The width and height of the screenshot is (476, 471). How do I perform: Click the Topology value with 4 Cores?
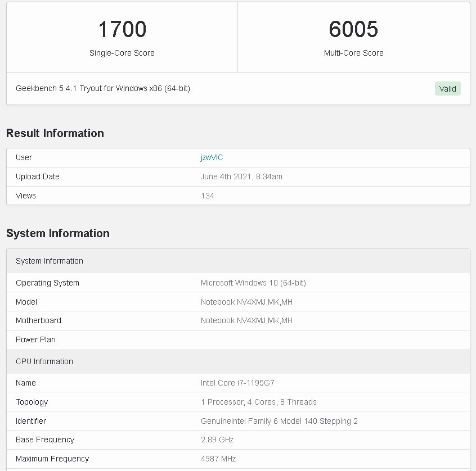[259, 402]
